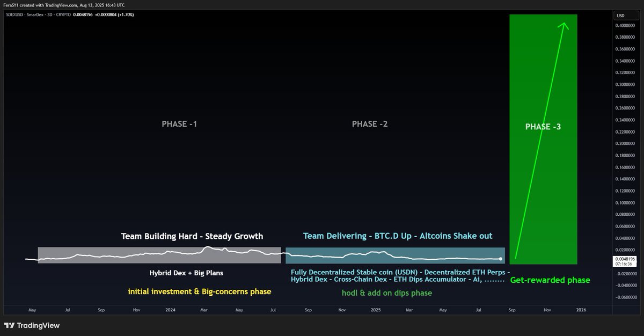644x336 pixels.
Task: Click the 'Get-rewarded phase' annotation
Action: click(550, 280)
